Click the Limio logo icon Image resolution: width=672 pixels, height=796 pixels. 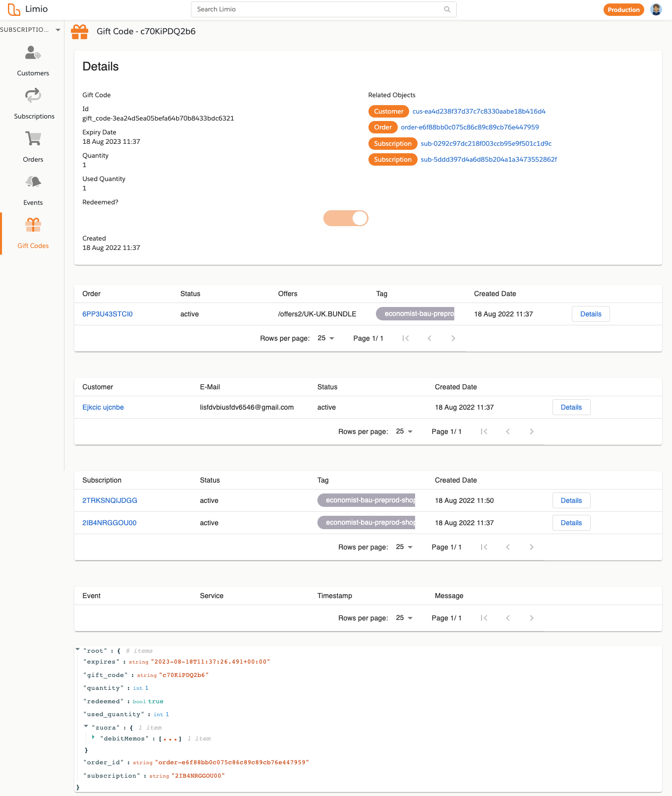(14, 9)
